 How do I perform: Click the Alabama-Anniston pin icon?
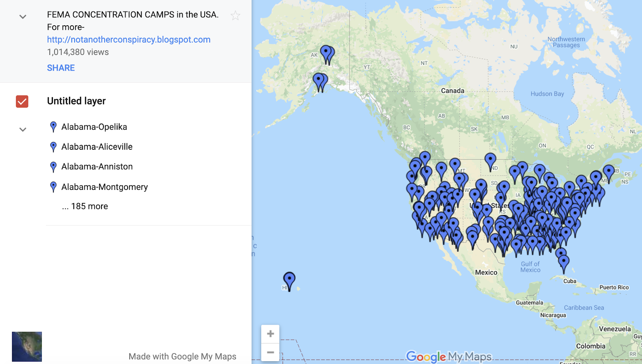[53, 167]
